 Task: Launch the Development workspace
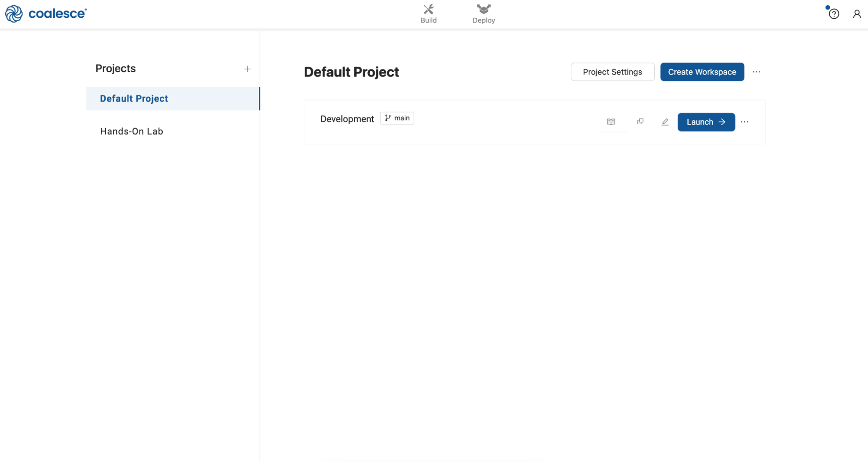[706, 122]
